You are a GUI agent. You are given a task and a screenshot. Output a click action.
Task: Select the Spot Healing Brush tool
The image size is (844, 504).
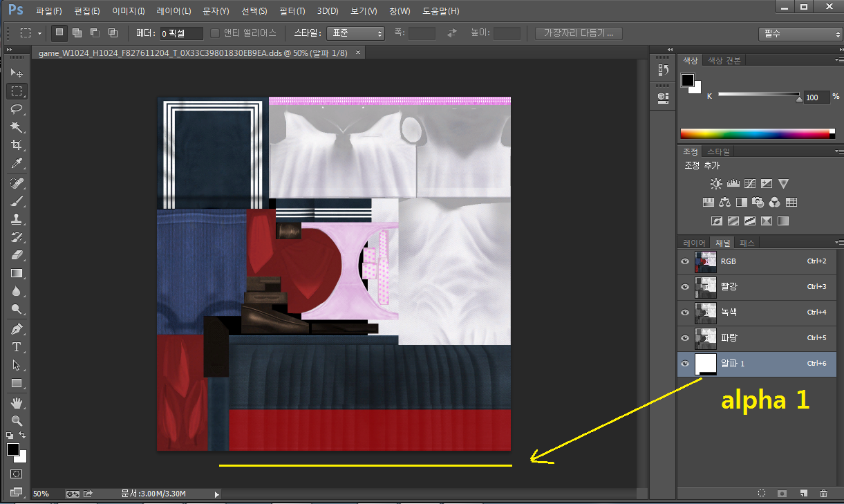coord(17,183)
